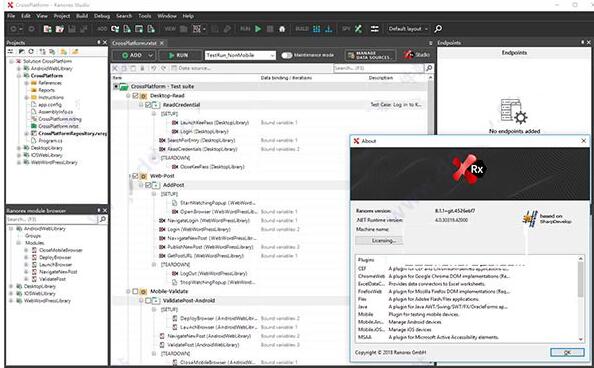Click the Stop square icon in main toolbar

pyautogui.click(x=270, y=29)
